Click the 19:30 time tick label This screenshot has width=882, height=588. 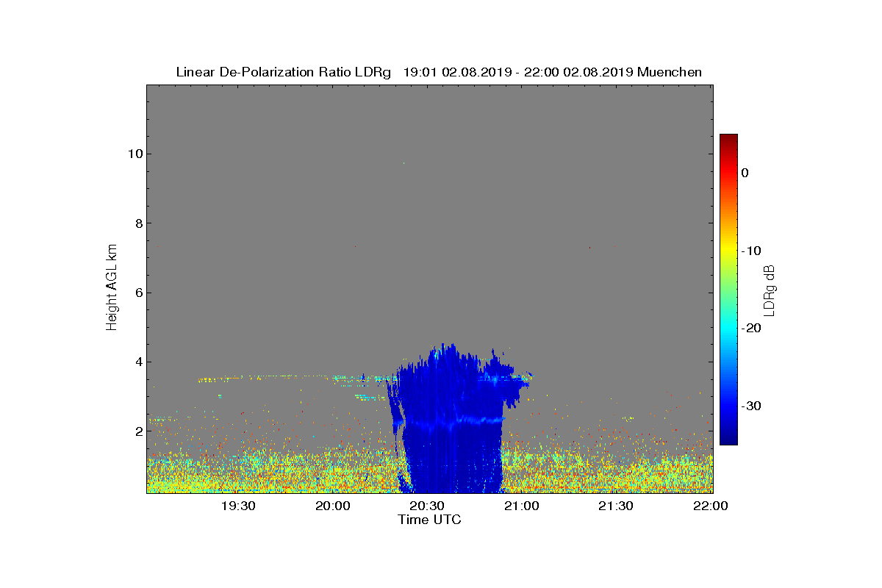coord(238,506)
